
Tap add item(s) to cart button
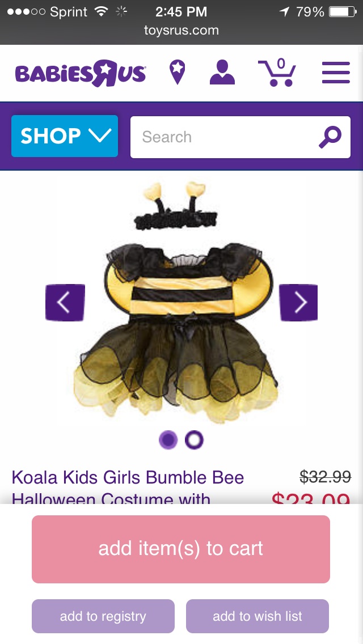(x=181, y=549)
